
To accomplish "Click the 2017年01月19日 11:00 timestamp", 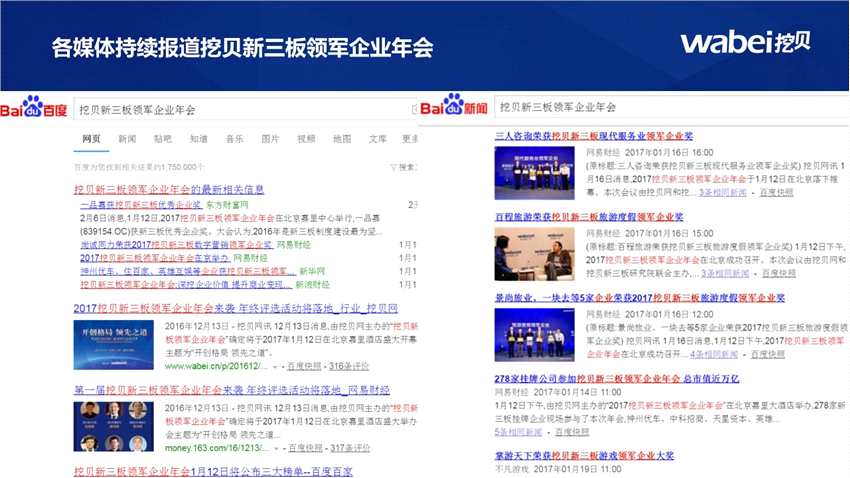I will click(577, 469).
